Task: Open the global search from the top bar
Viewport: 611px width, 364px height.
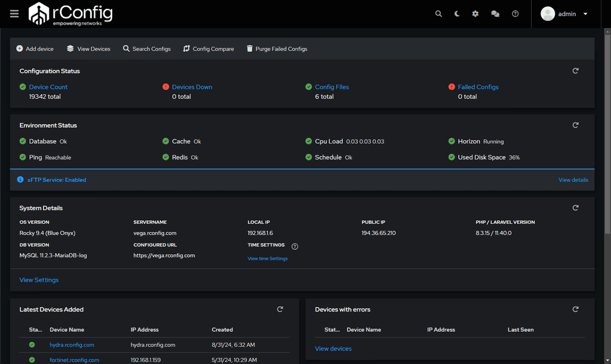Action: (439, 13)
